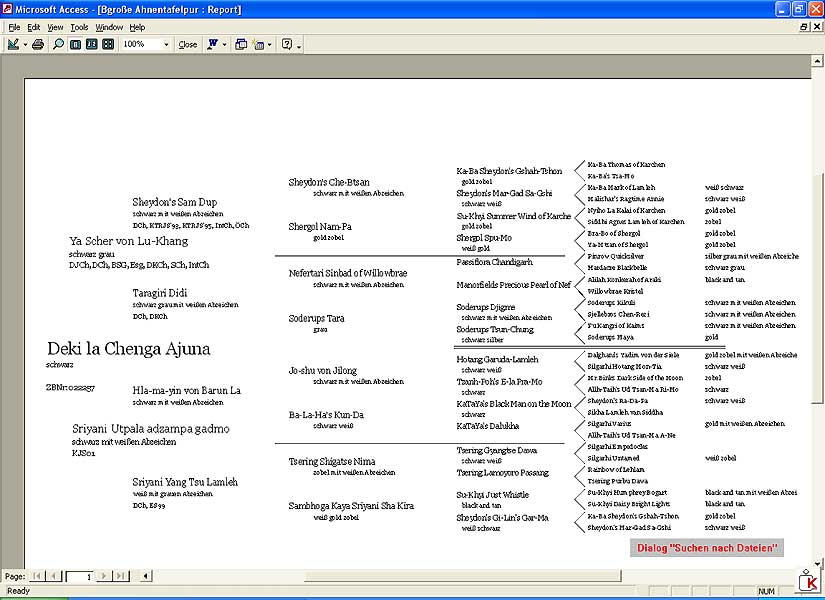This screenshot has width=825, height=600.
Task: Click "Tsering Shigatse Nima" entry
Action: (x=332, y=462)
